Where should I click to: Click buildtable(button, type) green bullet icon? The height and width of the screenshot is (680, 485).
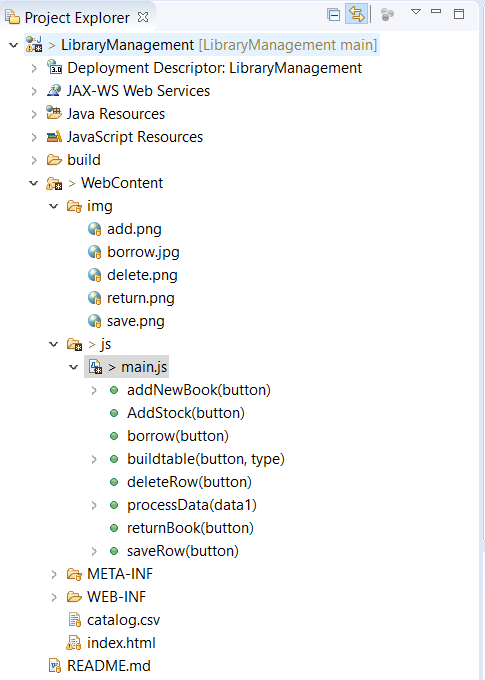(x=114, y=459)
